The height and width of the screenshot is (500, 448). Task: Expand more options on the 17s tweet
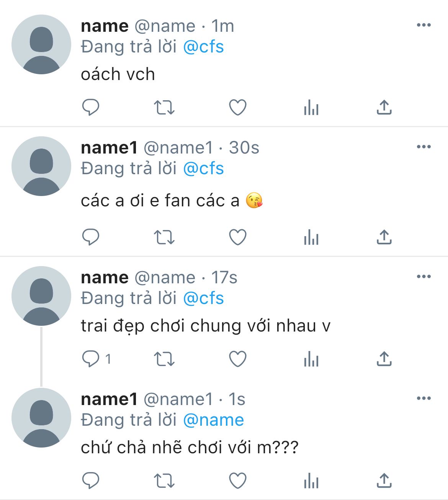tap(423, 276)
